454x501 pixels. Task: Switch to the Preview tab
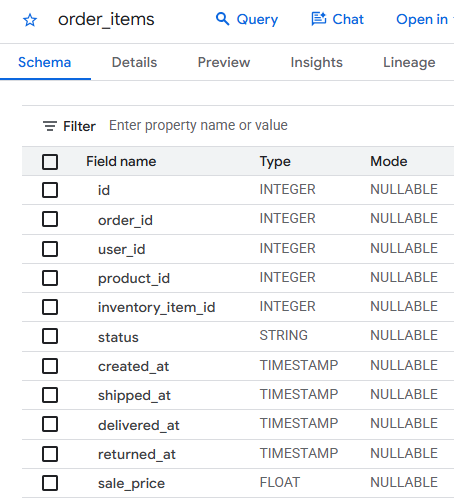224,62
